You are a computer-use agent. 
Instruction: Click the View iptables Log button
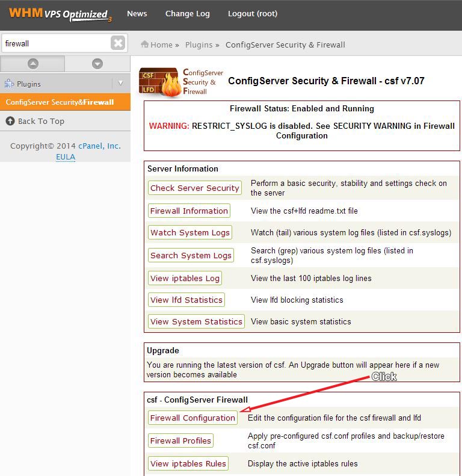pyautogui.click(x=185, y=278)
